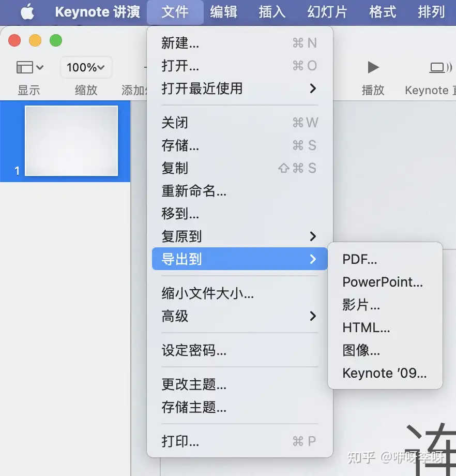456x476 pixels.
Task: Choose 复制 menu item
Action: 240,168
